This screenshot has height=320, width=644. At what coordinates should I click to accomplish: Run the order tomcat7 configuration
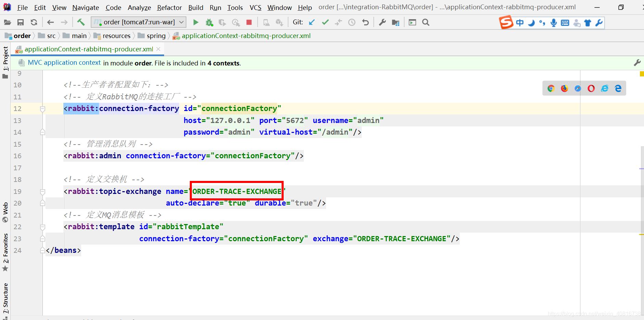pyautogui.click(x=196, y=22)
